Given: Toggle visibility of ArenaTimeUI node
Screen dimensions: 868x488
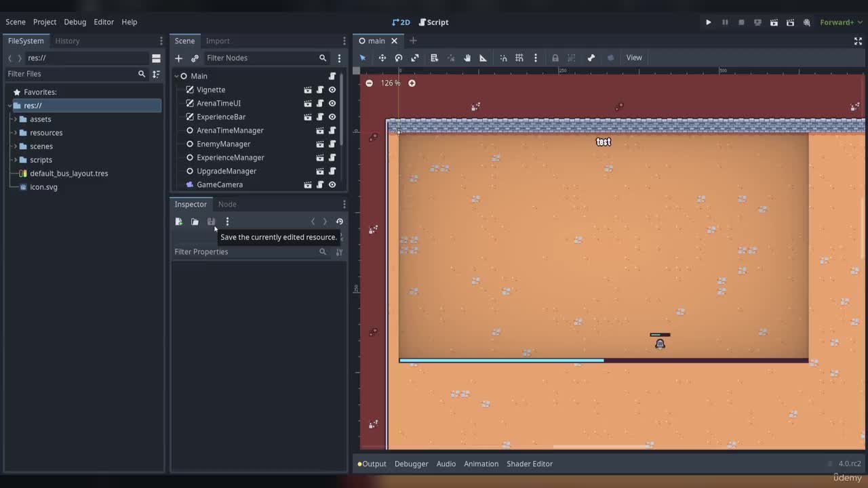Looking at the screenshot, I should [332, 103].
